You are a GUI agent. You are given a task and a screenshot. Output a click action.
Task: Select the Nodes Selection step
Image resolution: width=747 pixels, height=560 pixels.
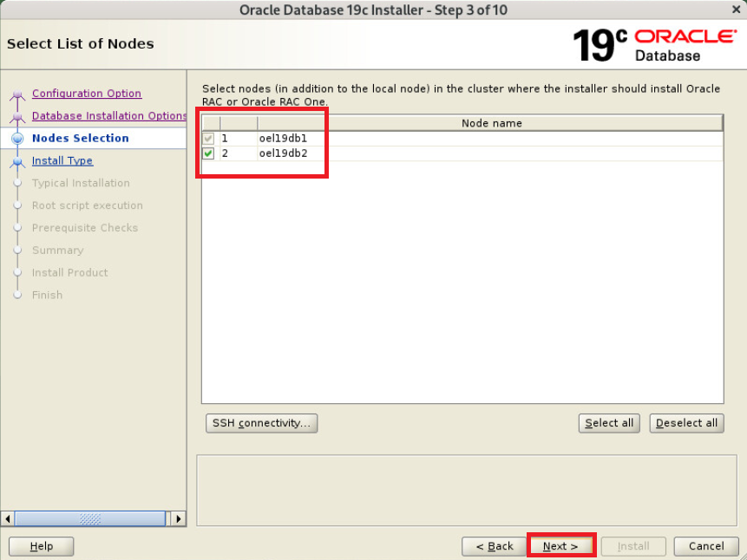(x=81, y=138)
